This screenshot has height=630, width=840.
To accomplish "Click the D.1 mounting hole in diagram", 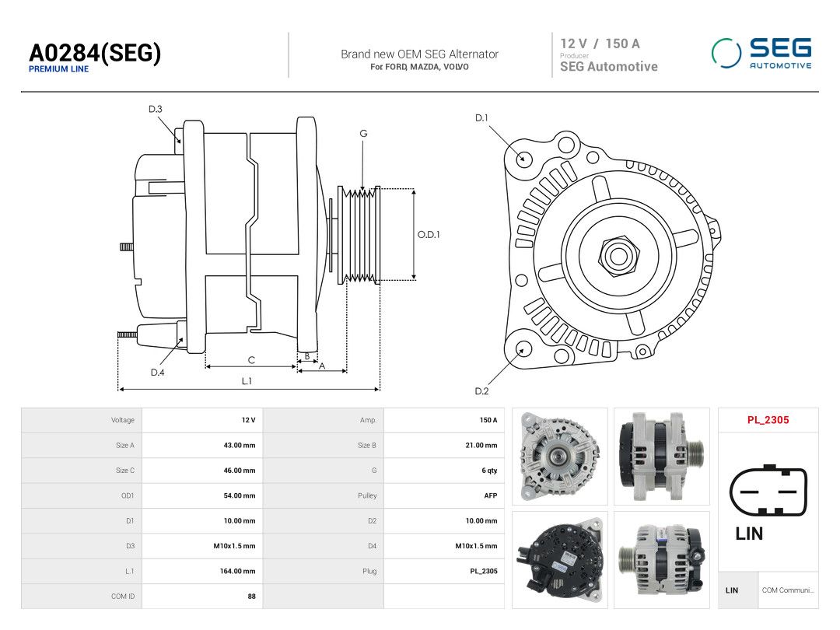I will coord(523,159).
